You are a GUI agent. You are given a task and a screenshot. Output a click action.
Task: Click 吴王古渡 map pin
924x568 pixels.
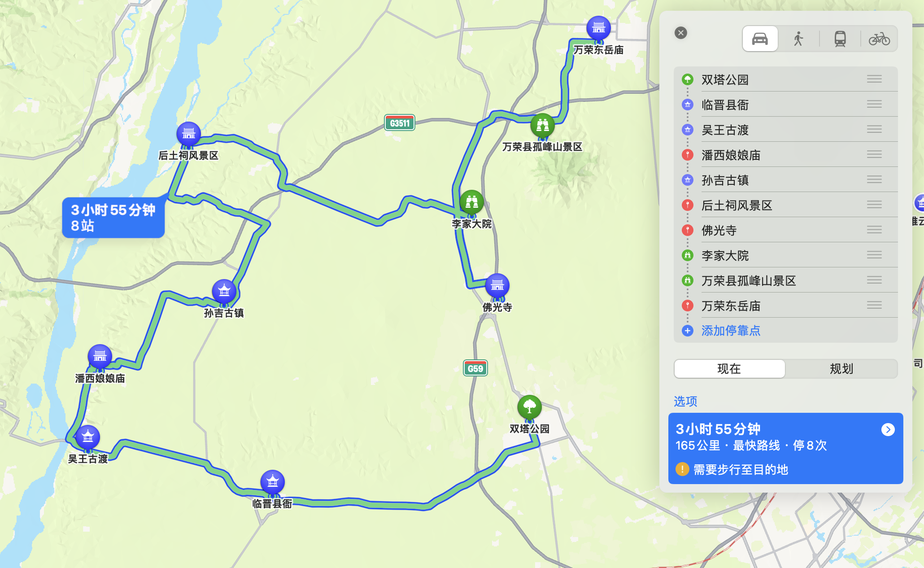(x=87, y=437)
